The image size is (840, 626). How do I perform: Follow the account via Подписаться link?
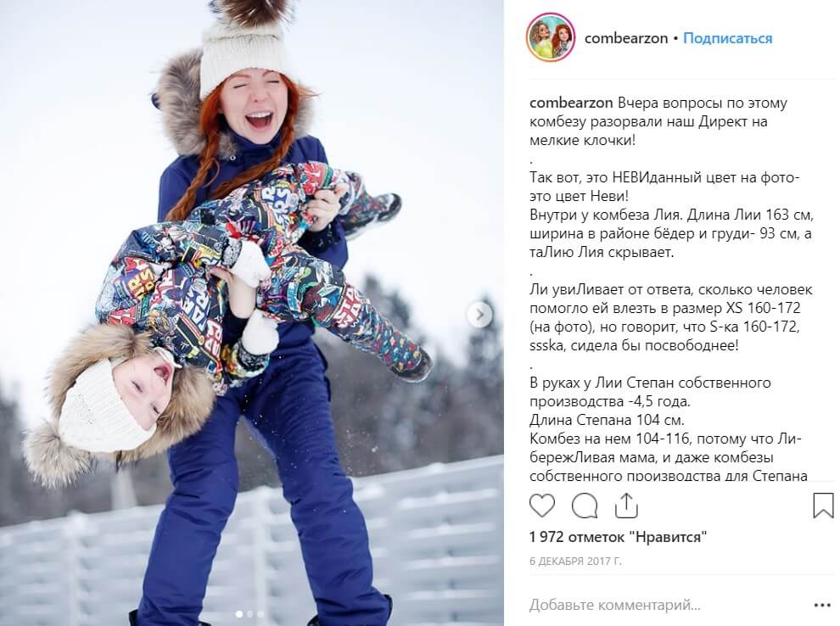click(727, 38)
